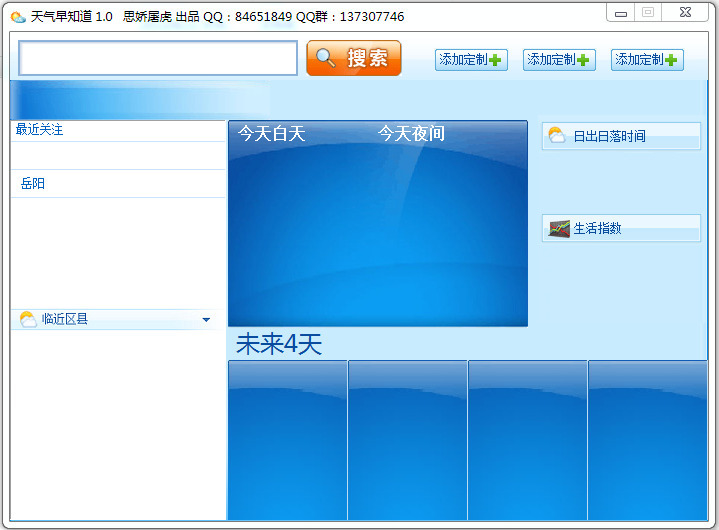719x530 pixels.
Task: Click the weather icon beside 临近区县
Action: tap(28, 319)
